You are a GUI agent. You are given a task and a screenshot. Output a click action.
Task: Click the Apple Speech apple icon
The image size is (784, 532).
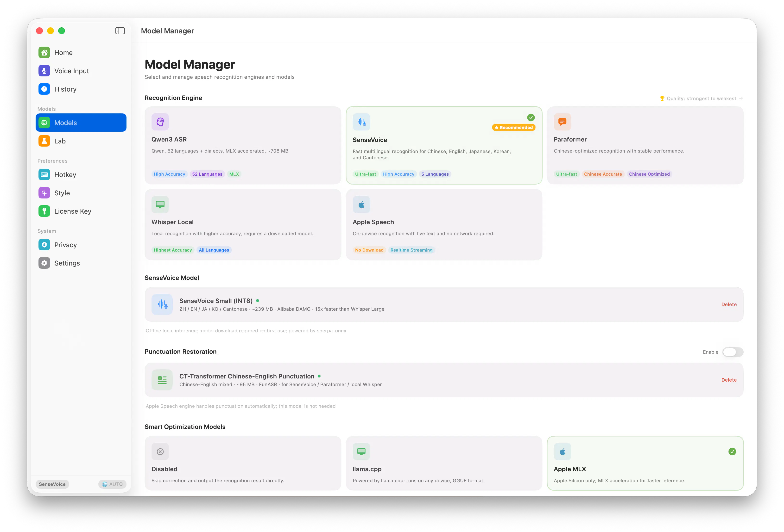pos(361,204)
